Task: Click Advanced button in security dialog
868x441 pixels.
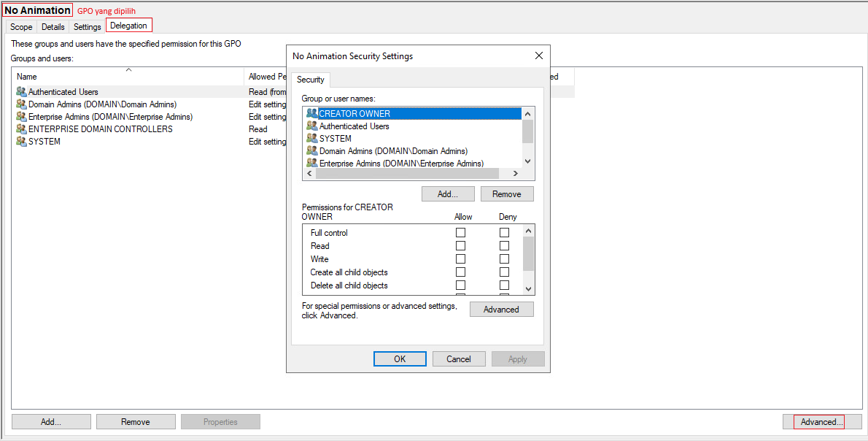Action: point(501,310)
